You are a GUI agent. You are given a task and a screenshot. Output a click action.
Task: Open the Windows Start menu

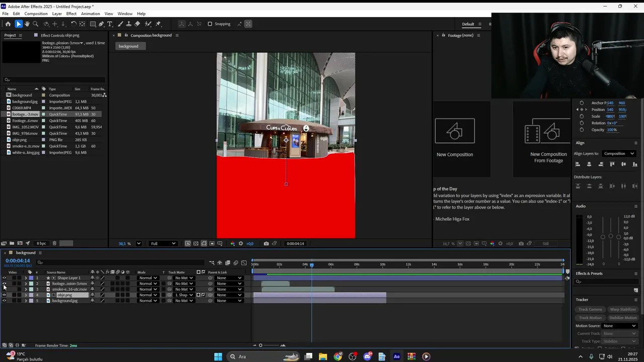[x=218, y=356]
